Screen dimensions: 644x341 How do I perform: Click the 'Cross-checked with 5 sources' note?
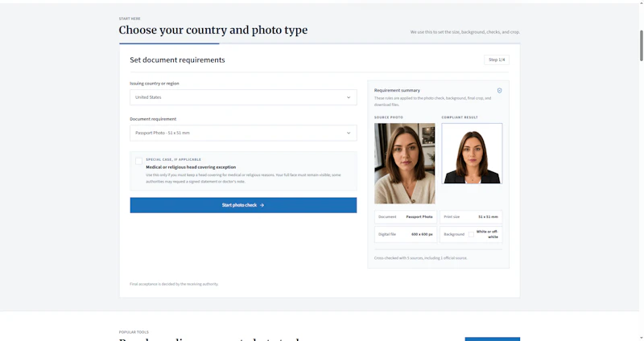[x=420, y=258]
